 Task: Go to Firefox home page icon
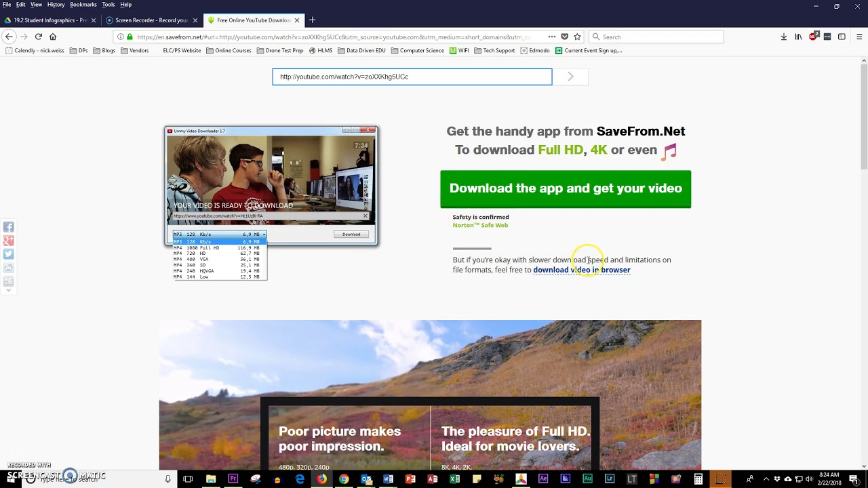[53, 37]
